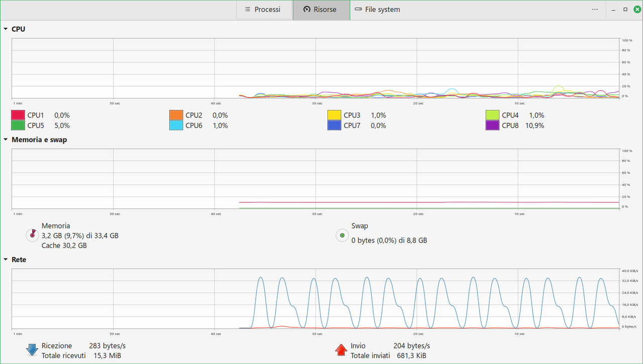Image resolution: width=643 pixels, height=364 pixels.
Task: Collapse the Memoria e swap section
Action: 6,140
